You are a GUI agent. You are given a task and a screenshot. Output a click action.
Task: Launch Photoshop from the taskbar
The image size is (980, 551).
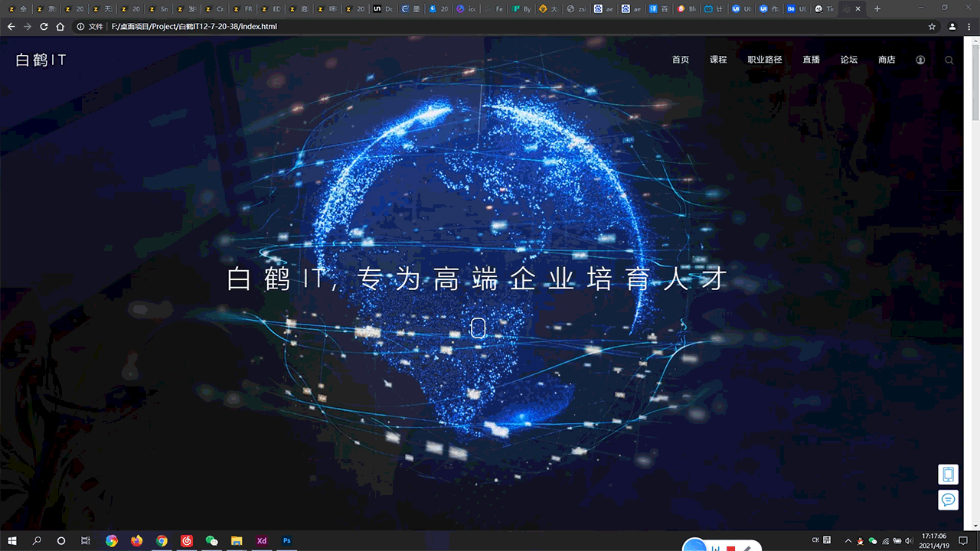pyautogui.click(x=286, y=541)
